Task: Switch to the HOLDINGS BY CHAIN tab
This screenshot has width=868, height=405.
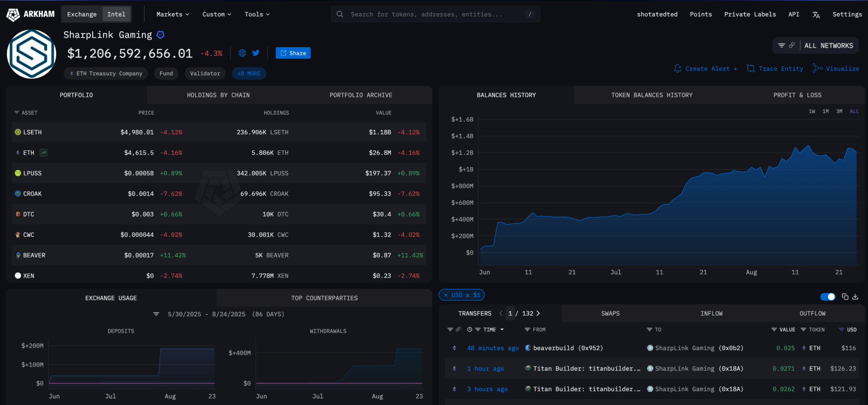Action: [x=218, y=95]
